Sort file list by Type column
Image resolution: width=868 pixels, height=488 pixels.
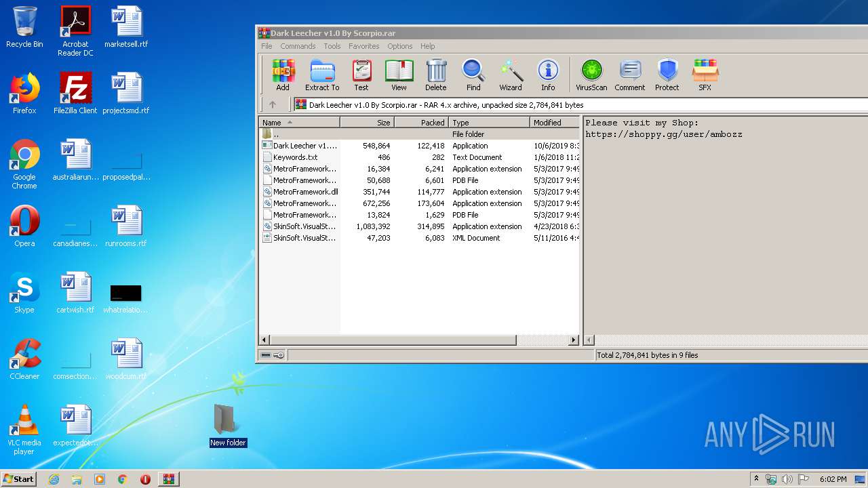coord(489,123)
